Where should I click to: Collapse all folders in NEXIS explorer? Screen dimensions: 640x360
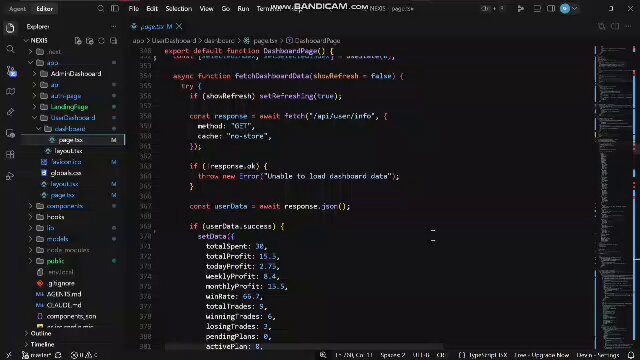[x=113, y=40]
